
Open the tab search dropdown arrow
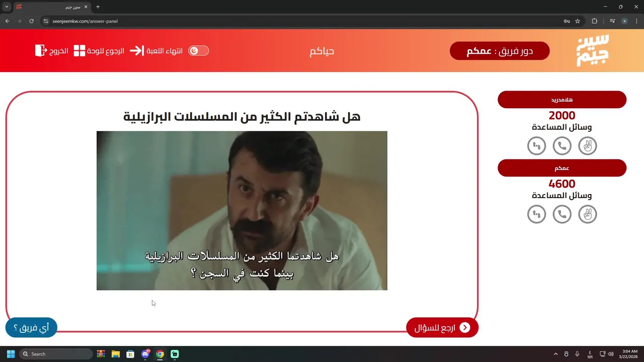click(x=7, y=7)
